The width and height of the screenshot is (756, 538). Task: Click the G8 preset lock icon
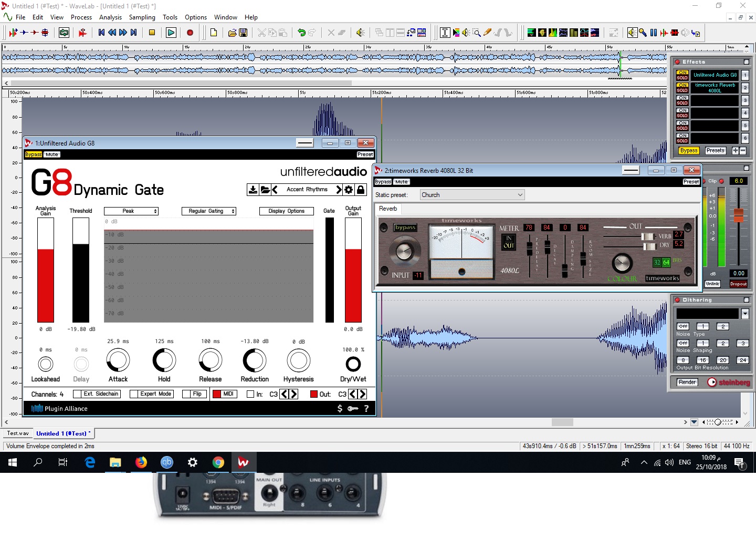click(x=361, y=190)
